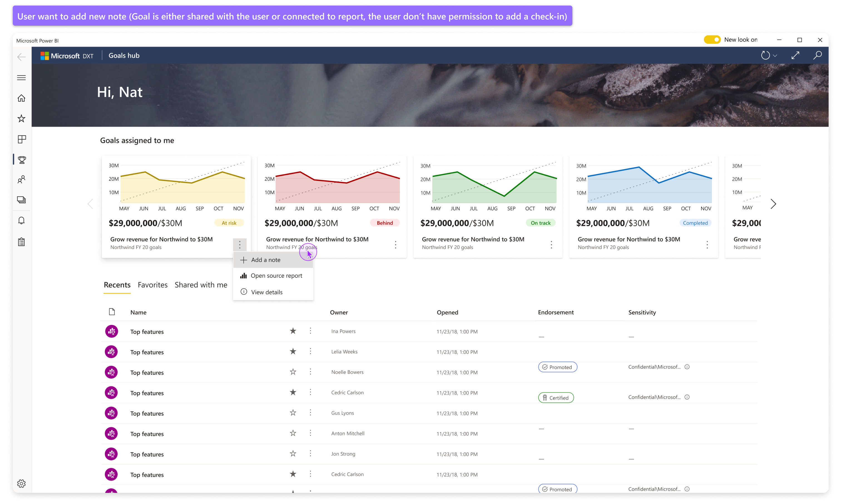Click the report icon in Gus Lyons row
Image resolution: width=841 pixels, height=504 pixels.
(111, 413)
